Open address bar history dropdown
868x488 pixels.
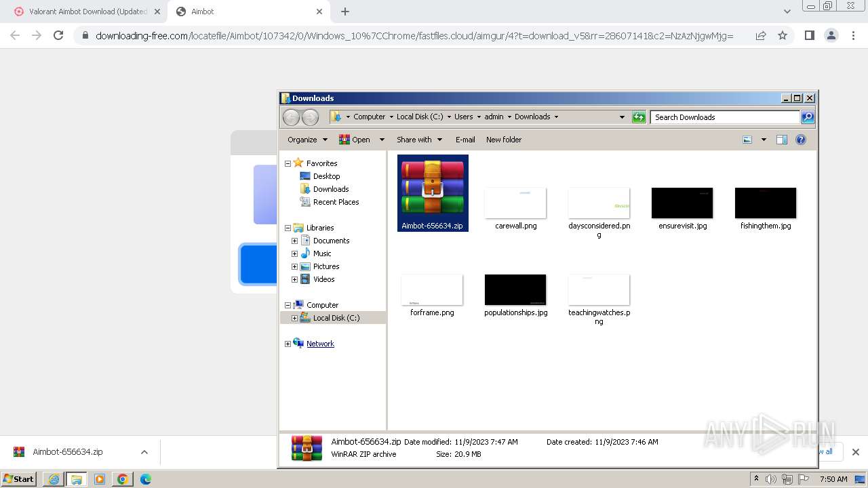point(622,117)
